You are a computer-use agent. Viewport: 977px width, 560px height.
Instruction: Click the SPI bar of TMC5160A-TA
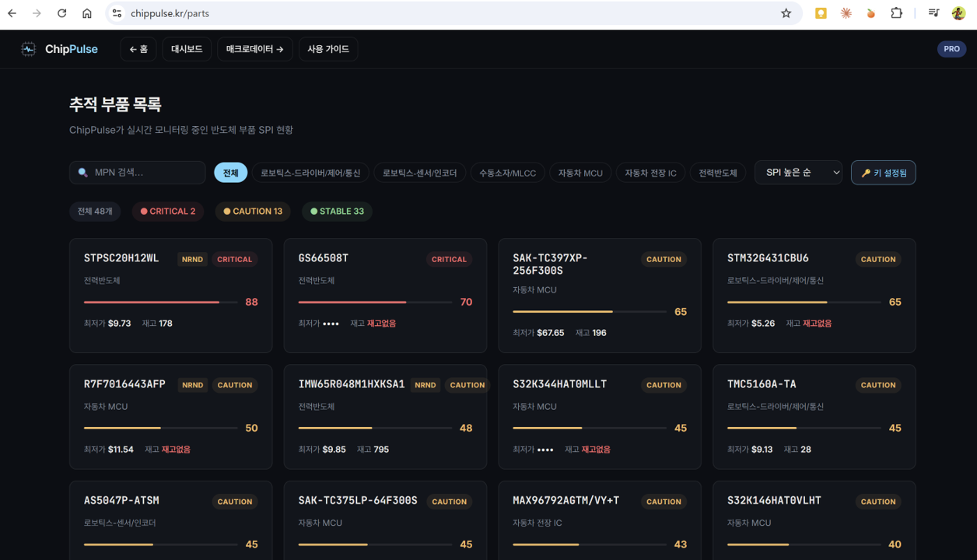coord(804,428)
